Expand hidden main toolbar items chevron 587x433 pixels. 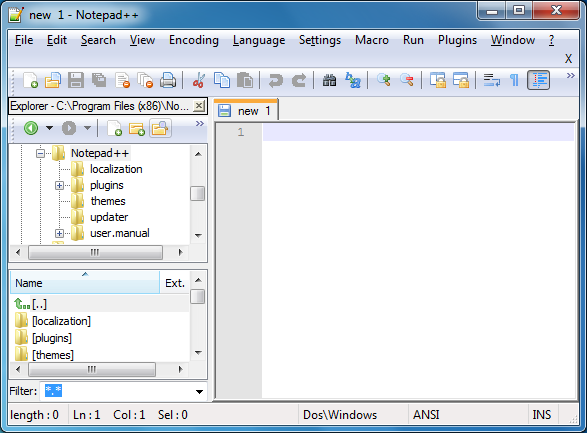pyautogui.click(x=570, y=76)
